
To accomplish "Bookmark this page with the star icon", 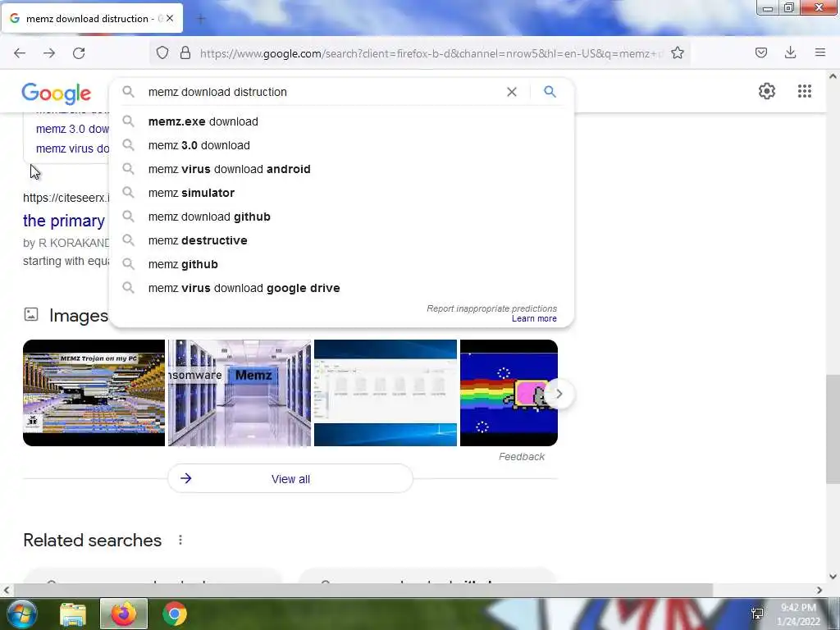I will (677, 52).
